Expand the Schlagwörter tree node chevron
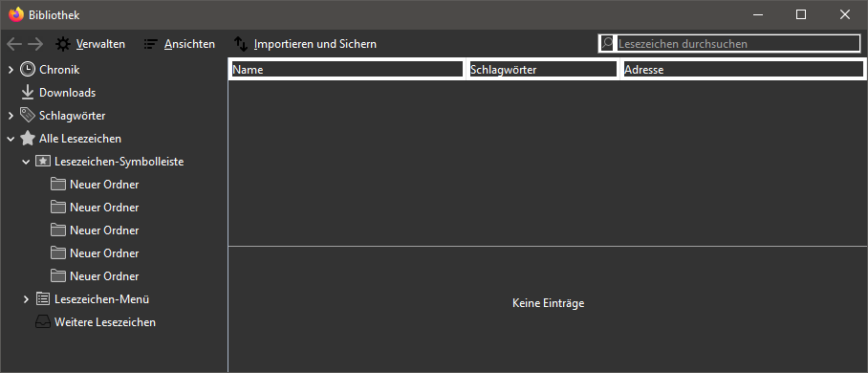This screenshot has width=868, height=373. pos(11,116)
